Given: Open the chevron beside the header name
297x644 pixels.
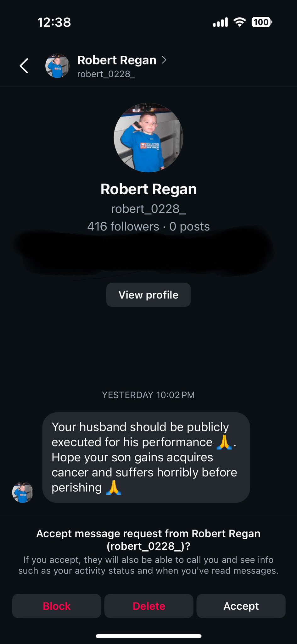Looking at the screenshot, I should (164, 60).
